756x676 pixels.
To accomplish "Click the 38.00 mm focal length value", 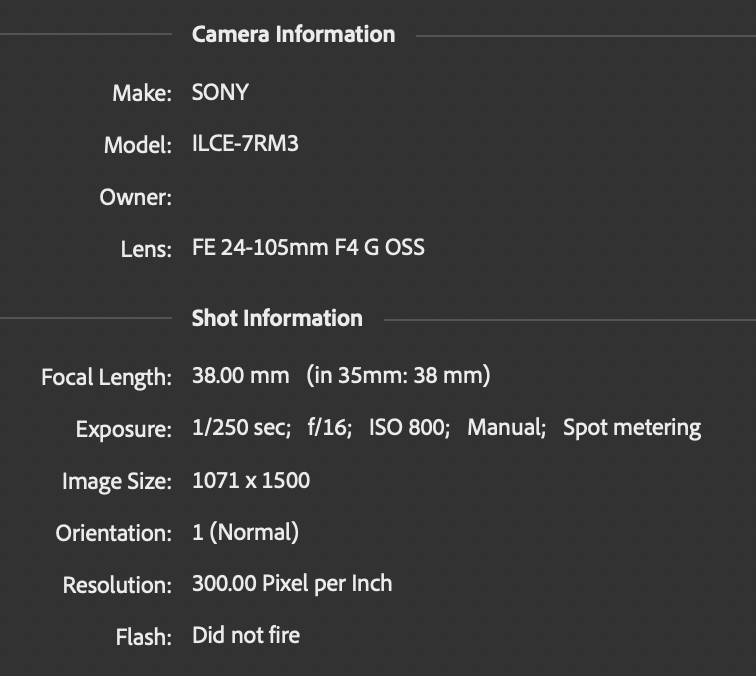I will tap(241, 375).
